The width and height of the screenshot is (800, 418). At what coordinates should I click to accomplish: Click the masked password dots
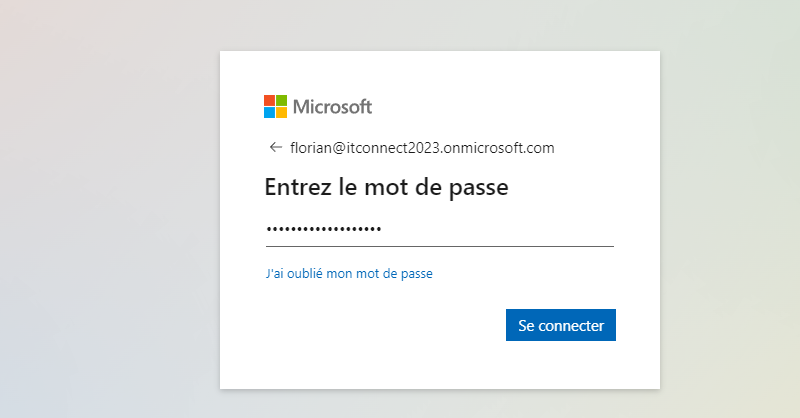(x=323, y=230)
